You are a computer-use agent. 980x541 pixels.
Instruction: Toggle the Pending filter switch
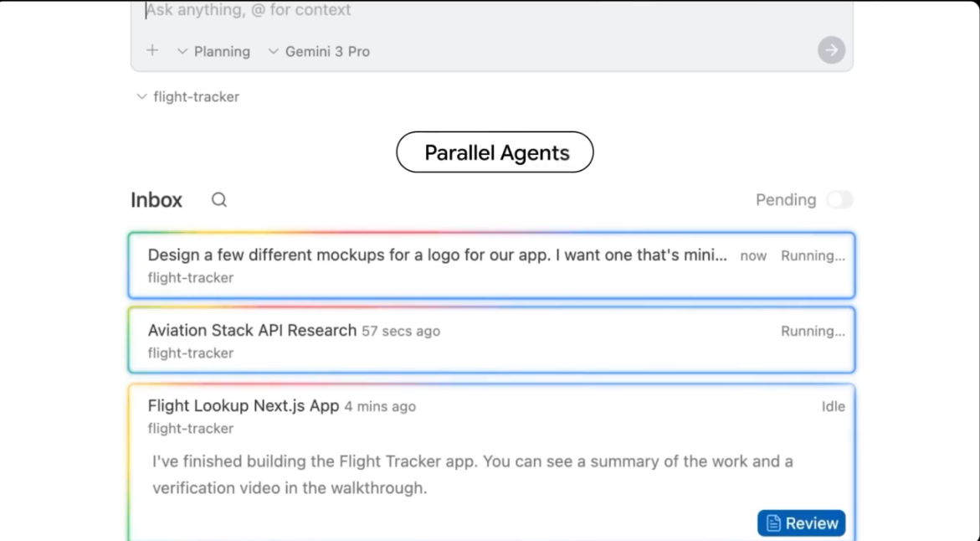pos(839,200)
